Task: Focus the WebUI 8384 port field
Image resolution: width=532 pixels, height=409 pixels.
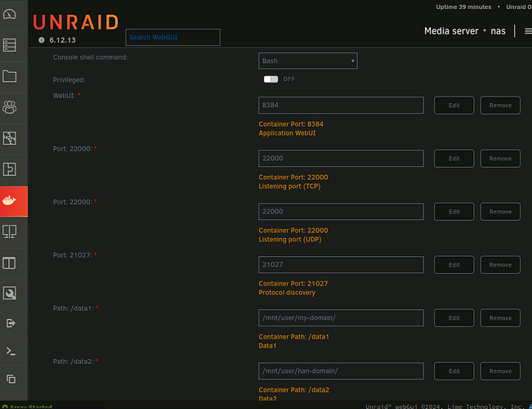Action: pos(341,105)
